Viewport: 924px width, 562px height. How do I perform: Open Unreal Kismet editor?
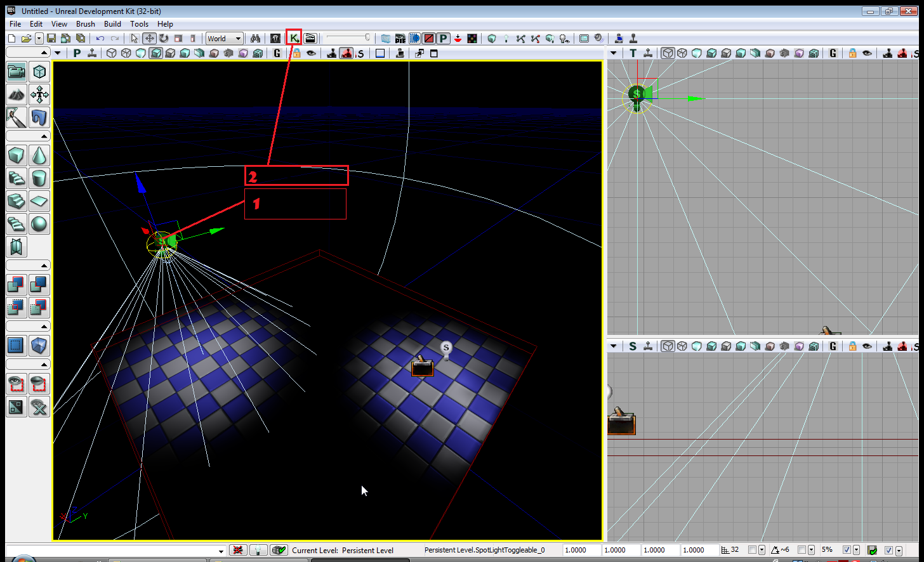coord(294,39)
